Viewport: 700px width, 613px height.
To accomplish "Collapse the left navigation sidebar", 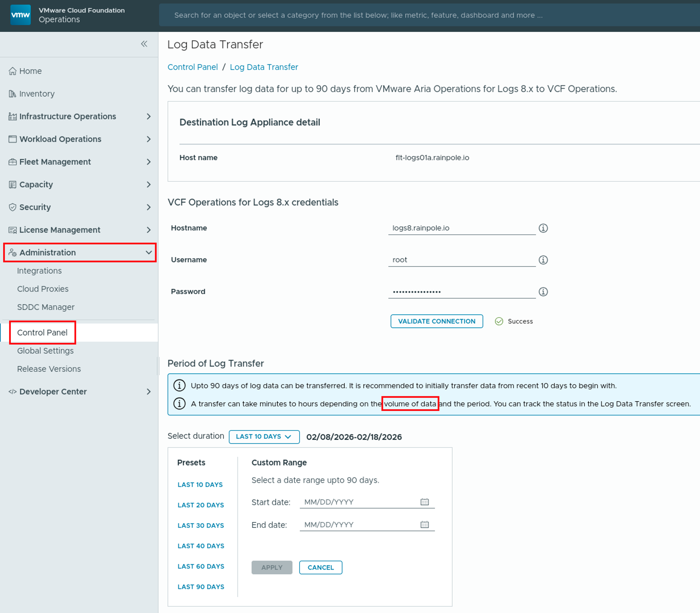I will [144, 44].
